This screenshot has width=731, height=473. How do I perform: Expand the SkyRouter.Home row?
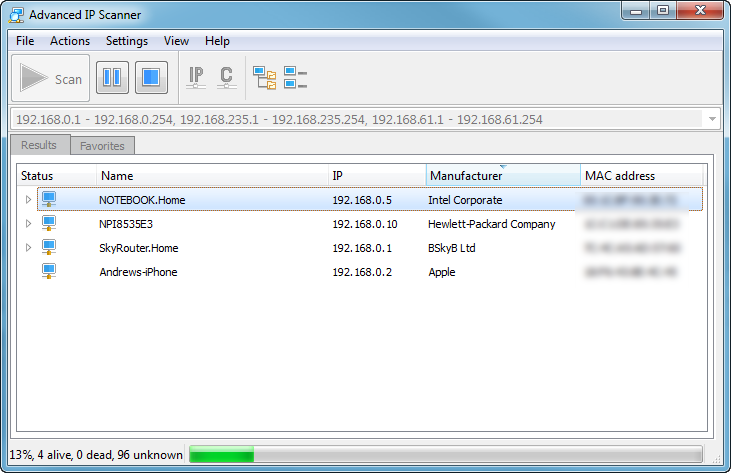click(x=28, y=247)
